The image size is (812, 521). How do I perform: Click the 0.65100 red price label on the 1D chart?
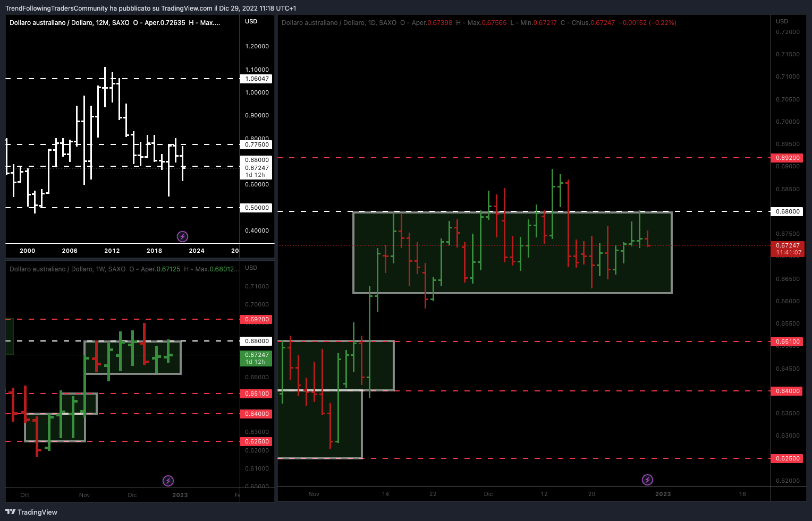[787, 341]
